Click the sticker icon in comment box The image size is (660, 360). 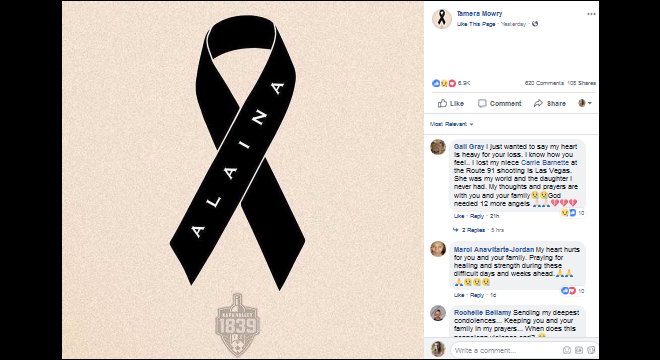coord(591,350)
